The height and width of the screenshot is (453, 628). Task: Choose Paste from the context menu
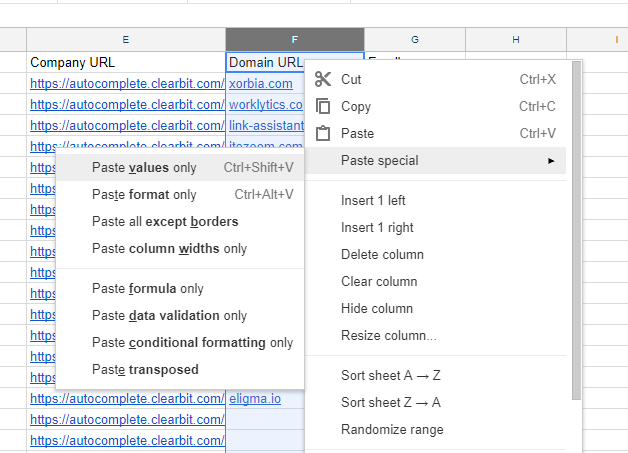pyautogui.click(x=435, y=133)
